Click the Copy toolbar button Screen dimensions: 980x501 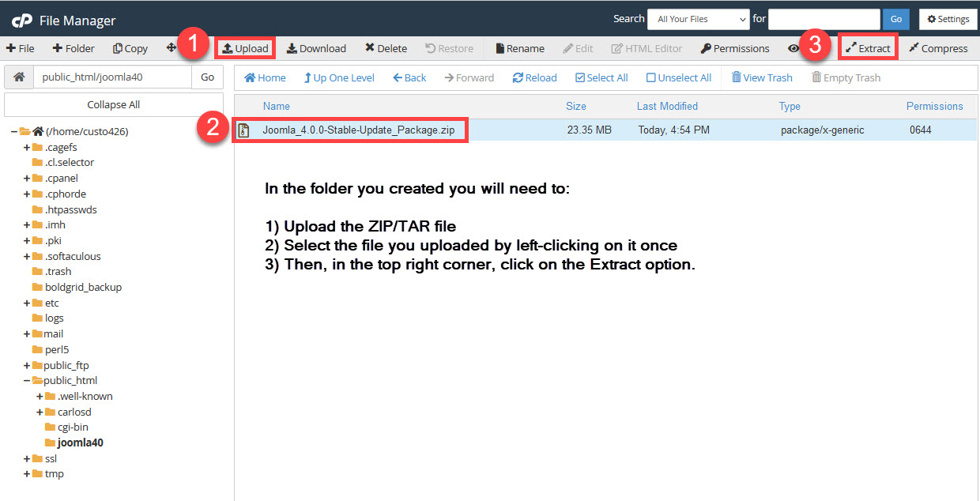pos(130,48)
